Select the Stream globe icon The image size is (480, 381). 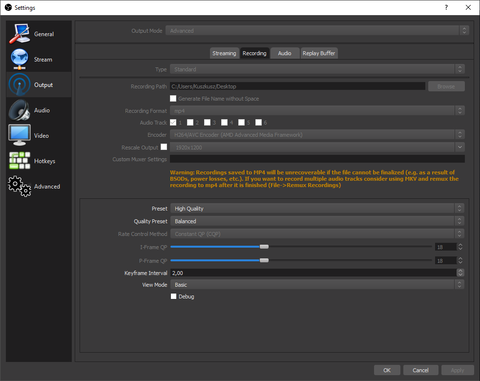(x=19, y=59)
